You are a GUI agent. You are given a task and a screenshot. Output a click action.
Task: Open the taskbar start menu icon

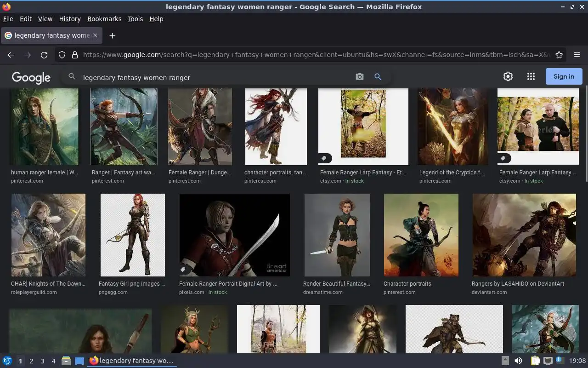pos(7,361)
